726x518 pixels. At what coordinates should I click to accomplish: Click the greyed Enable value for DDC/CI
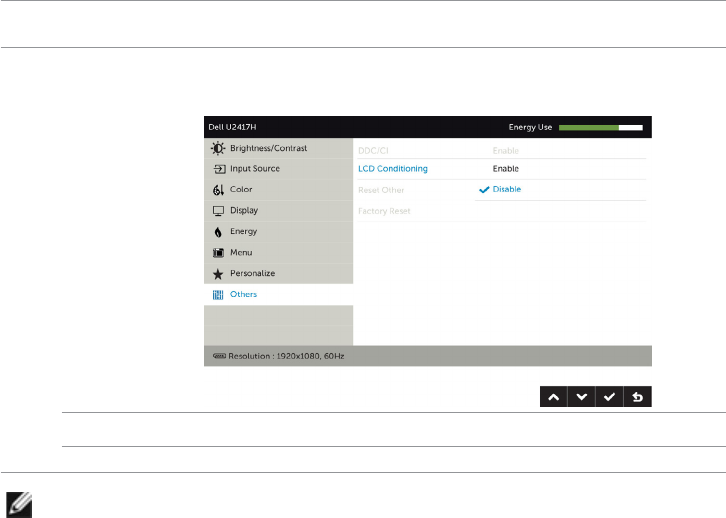pyautogui.click(x=506, y=150)
